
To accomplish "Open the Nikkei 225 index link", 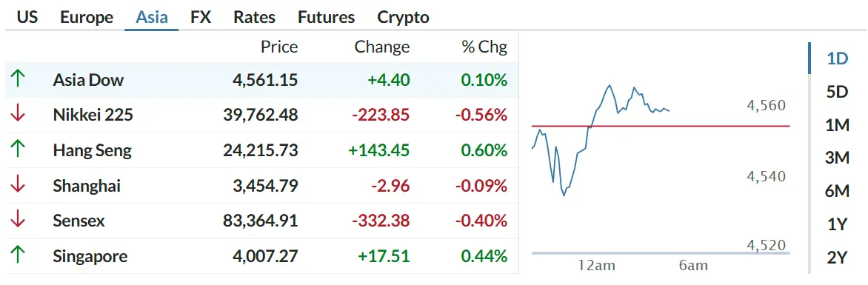I will coord(93,115).
